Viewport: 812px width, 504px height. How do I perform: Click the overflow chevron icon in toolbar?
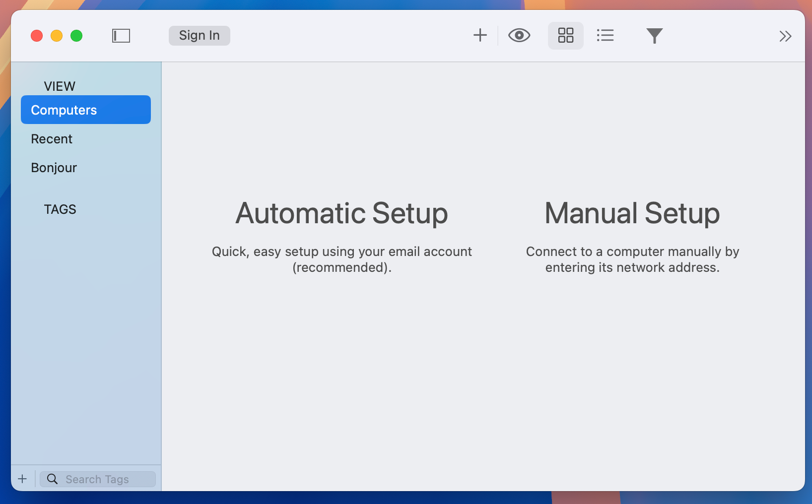[785, 35]
